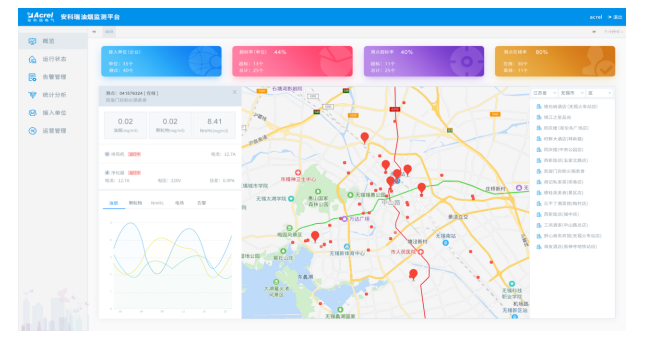667x362 pixels.
Task: Toggle the 净化器 checkbox
Action: tap(107, 173)
